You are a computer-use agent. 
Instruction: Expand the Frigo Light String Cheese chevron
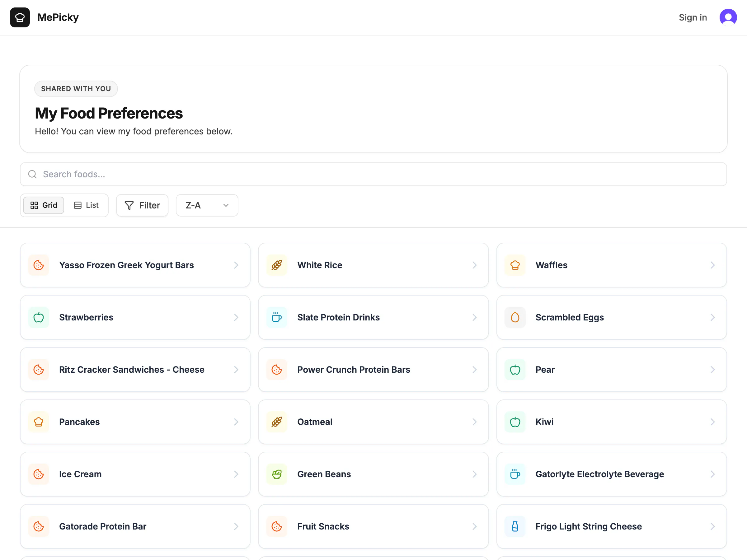pyautogui.click(x=712, y=527)
